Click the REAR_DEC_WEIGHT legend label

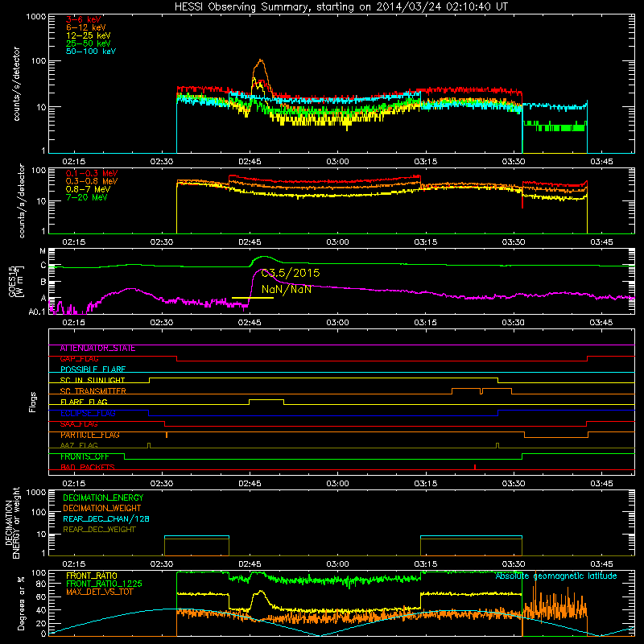point(99,530)
